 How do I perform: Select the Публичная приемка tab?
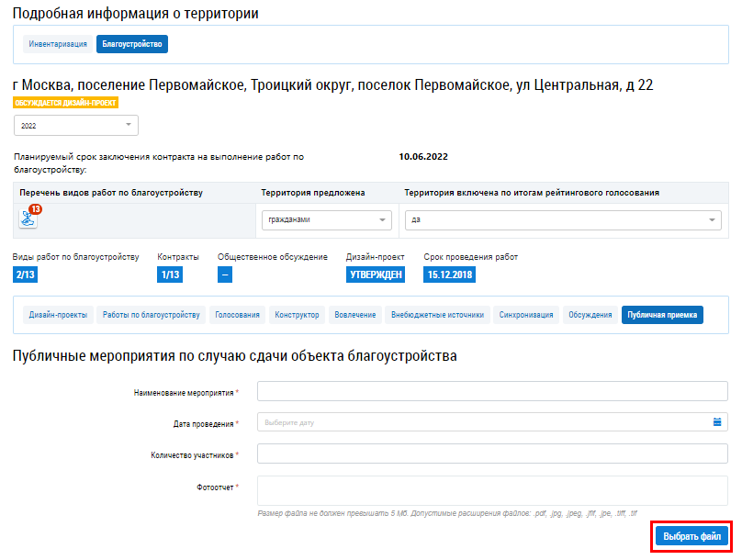click(661, 315)
